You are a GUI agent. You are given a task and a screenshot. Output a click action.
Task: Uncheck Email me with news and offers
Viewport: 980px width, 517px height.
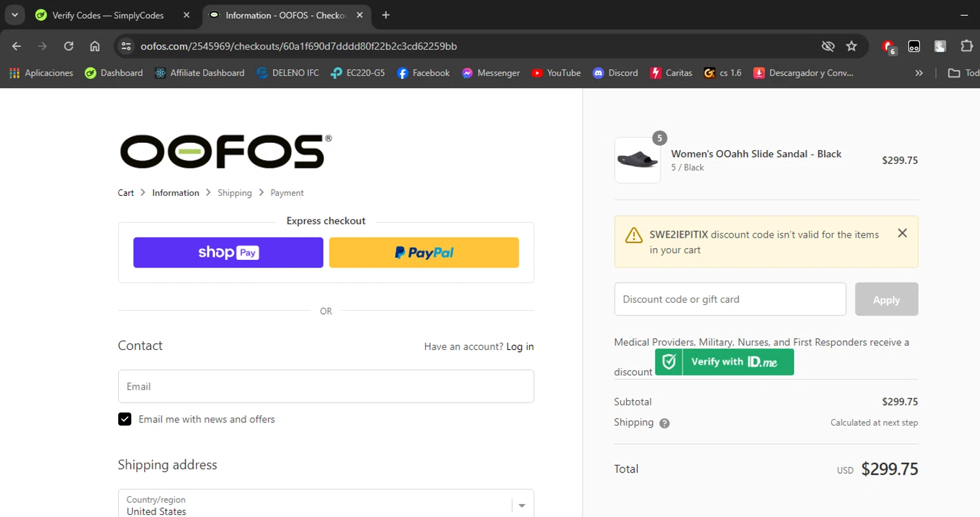125,419
